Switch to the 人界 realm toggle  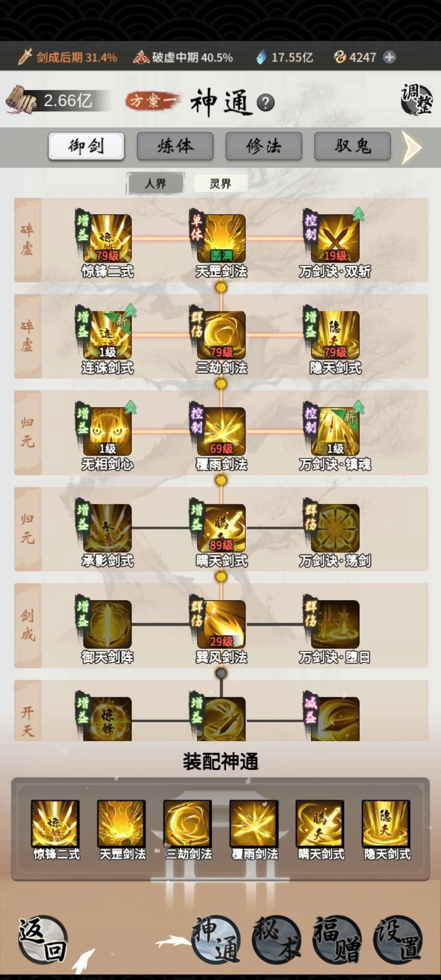[156, 184]
